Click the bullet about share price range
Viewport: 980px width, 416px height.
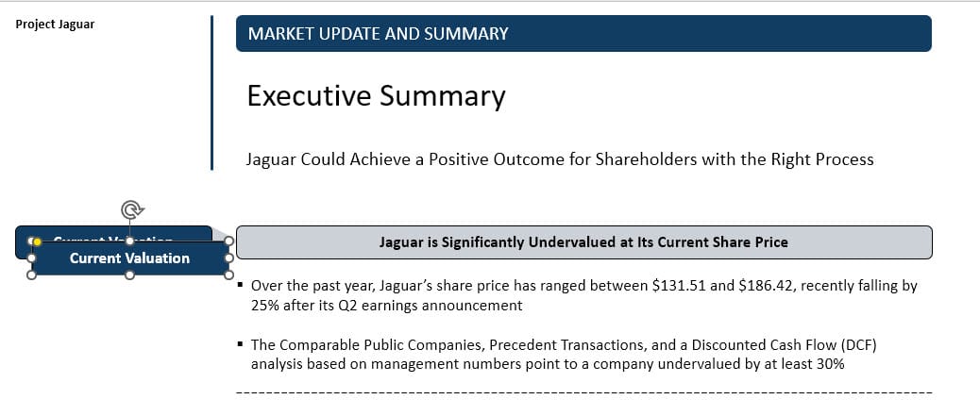coord(583,295)
